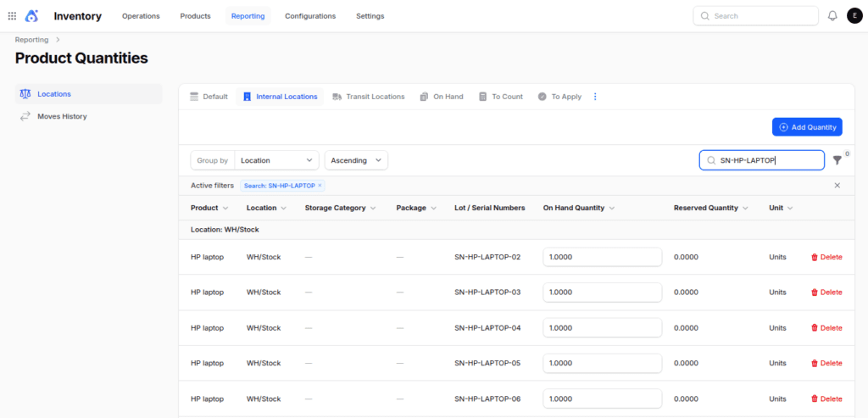This screenshot has width=868, height=418.
Task: Switch to the To Apply tab
Action: click(x=559, y=97)
